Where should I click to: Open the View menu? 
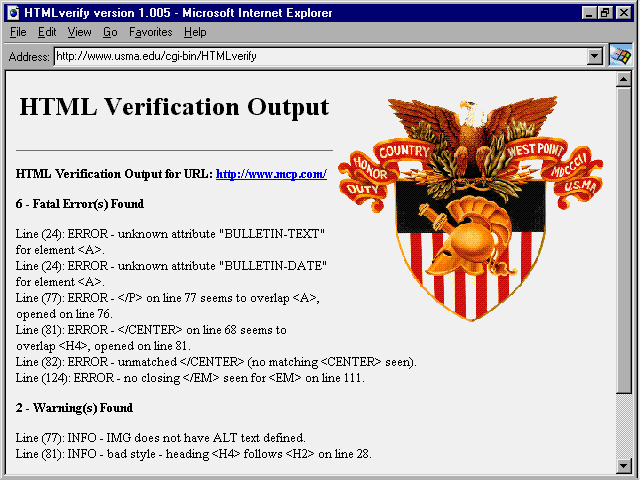pyautogui.click(x=78, y=33)
